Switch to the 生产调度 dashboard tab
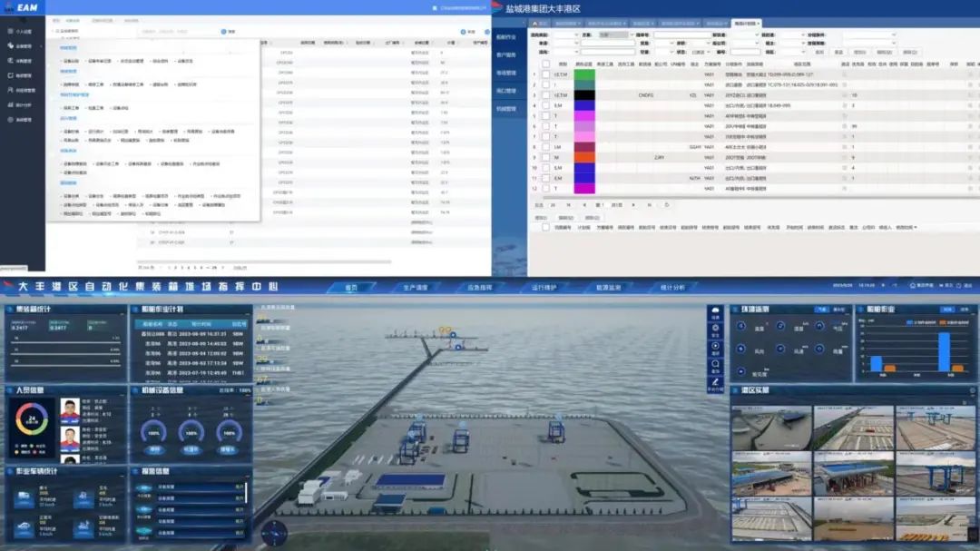The width and height of the screenshot is (980, 551). [415, 288]
